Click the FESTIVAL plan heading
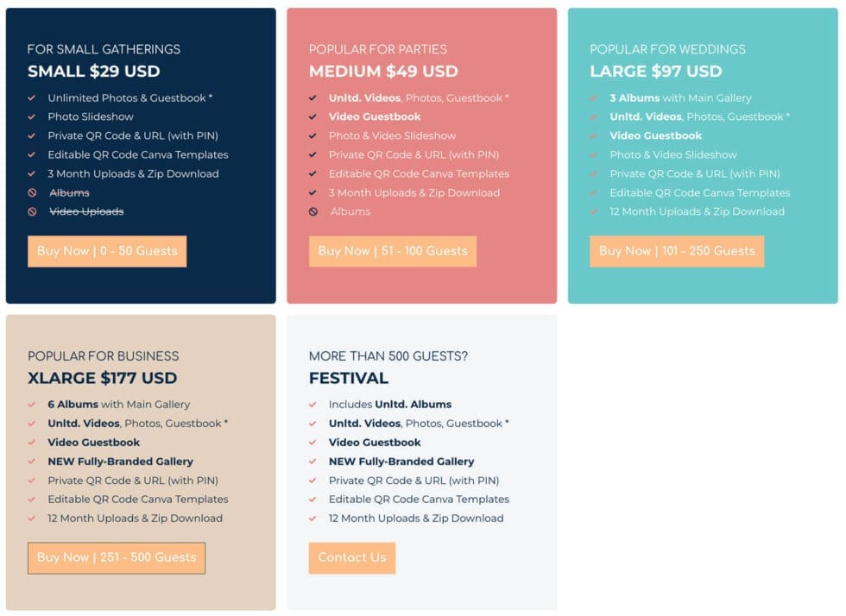Image resolution: width=846 pixels, height=616 pixels. pos(349,378)
